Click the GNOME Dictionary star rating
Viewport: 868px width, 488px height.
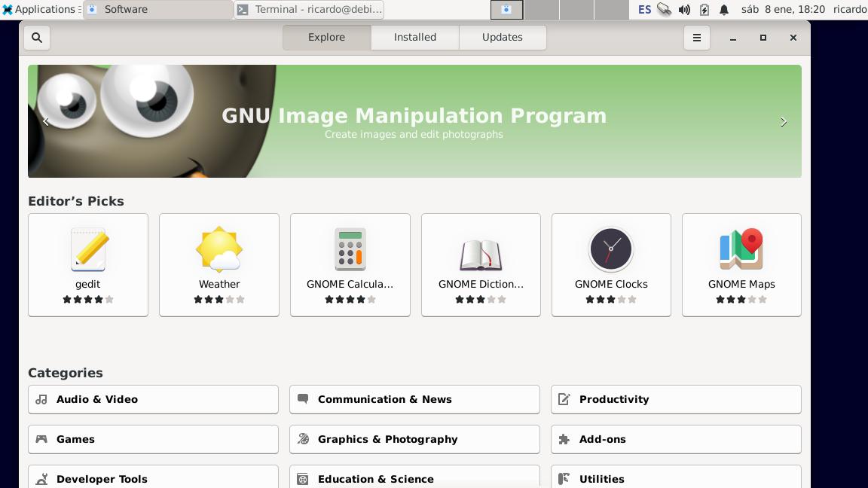pos(481,299)
